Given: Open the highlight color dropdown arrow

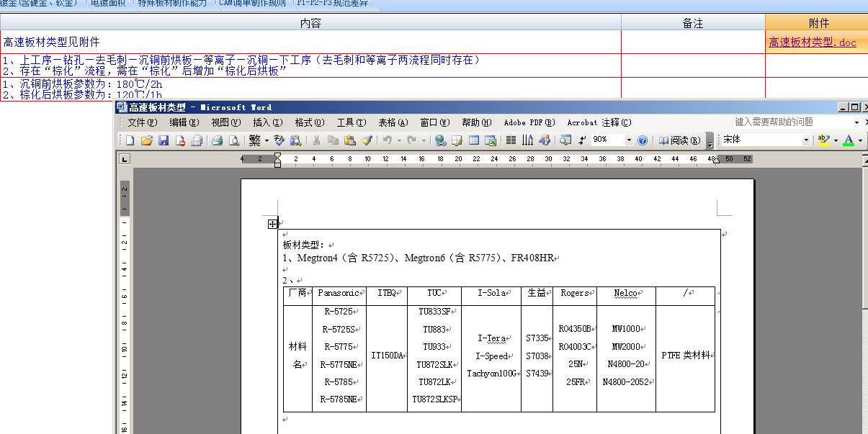Looking at the screenshot, I should click(836, 140).
